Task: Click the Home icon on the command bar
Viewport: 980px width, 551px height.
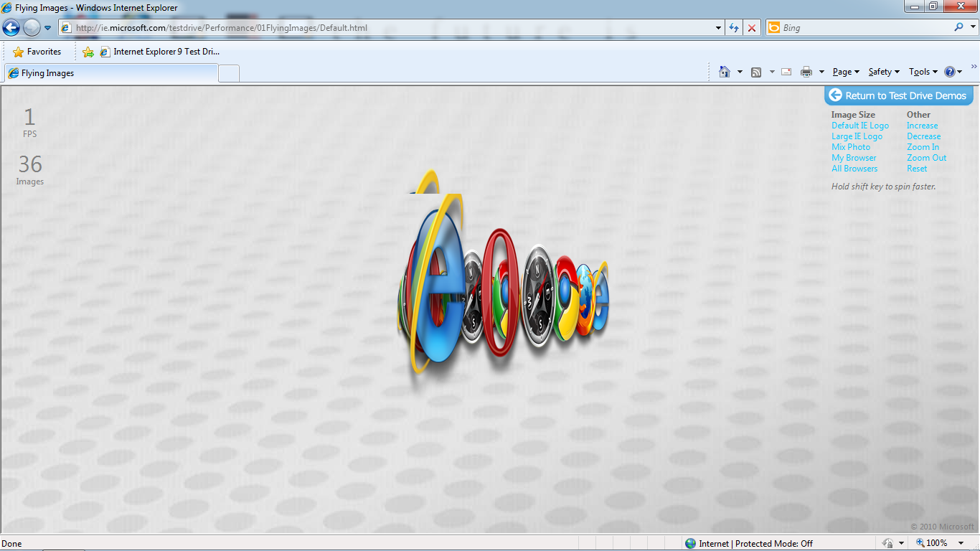Action: click(x=725, y=72)
